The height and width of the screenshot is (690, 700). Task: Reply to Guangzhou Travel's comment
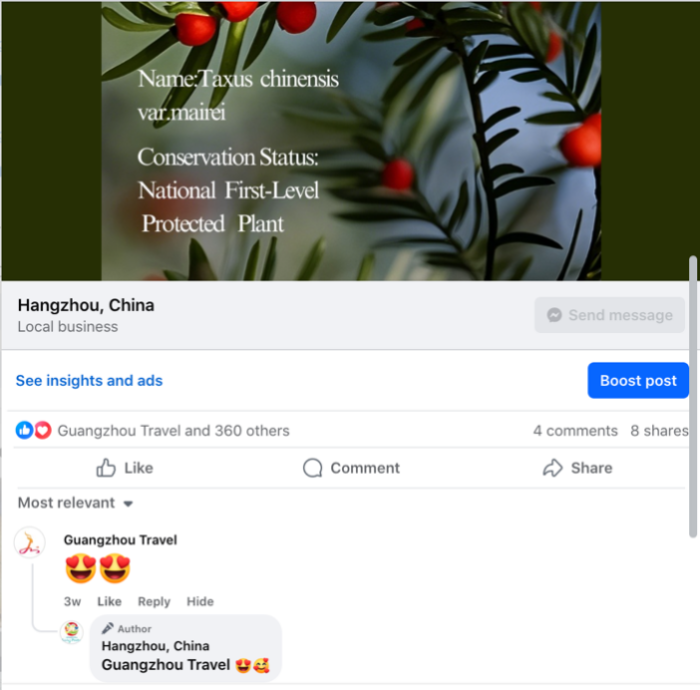coord(154,602)
